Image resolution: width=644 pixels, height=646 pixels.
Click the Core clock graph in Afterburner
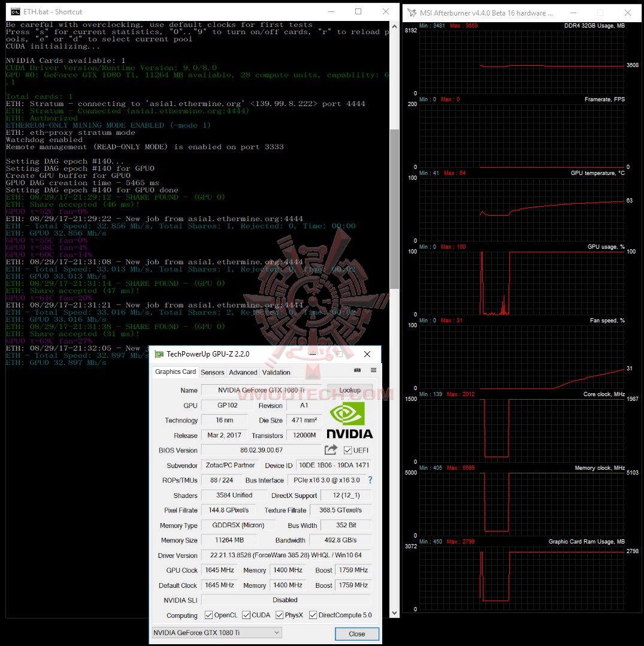click(x=521, y=430)
